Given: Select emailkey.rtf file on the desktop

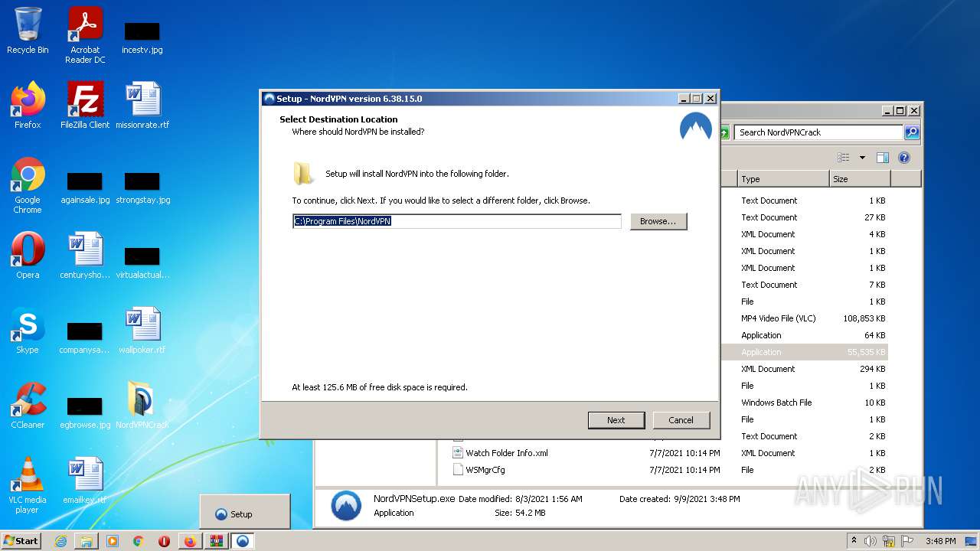Looking at the screenshot, I should pos(85,481).
